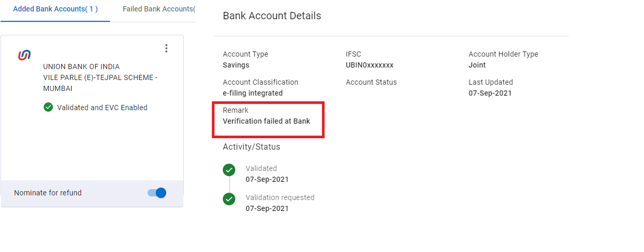
Task: Open the three-dot menu on bank card
Action: pyautogui.click(x=166, y=48)
